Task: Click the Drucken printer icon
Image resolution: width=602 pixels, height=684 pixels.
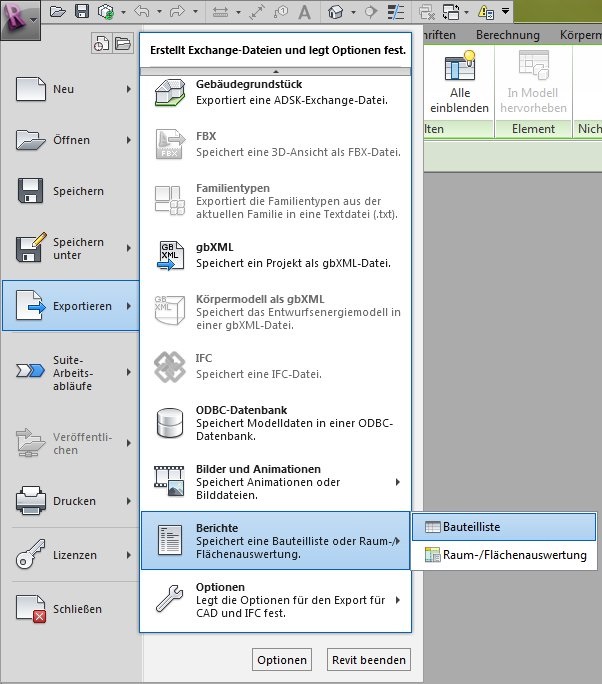Action: (x=29, y=500)
